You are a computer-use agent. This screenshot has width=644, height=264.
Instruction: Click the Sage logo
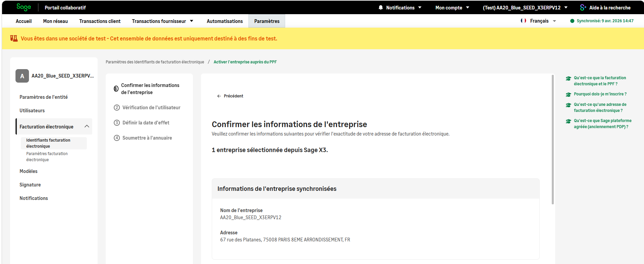click(24, 7)
